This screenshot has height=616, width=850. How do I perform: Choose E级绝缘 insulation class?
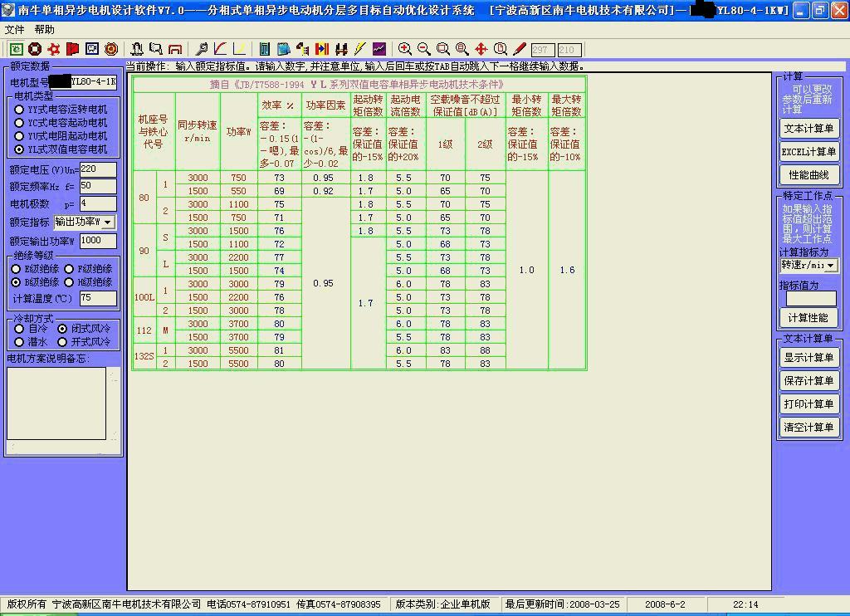[35, 269]
